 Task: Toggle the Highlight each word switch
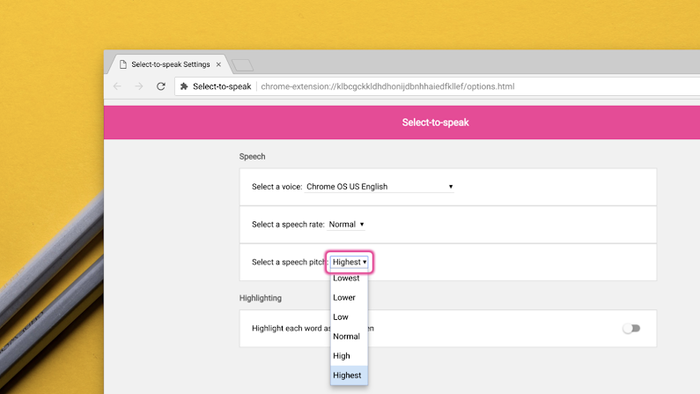point(632,328)
